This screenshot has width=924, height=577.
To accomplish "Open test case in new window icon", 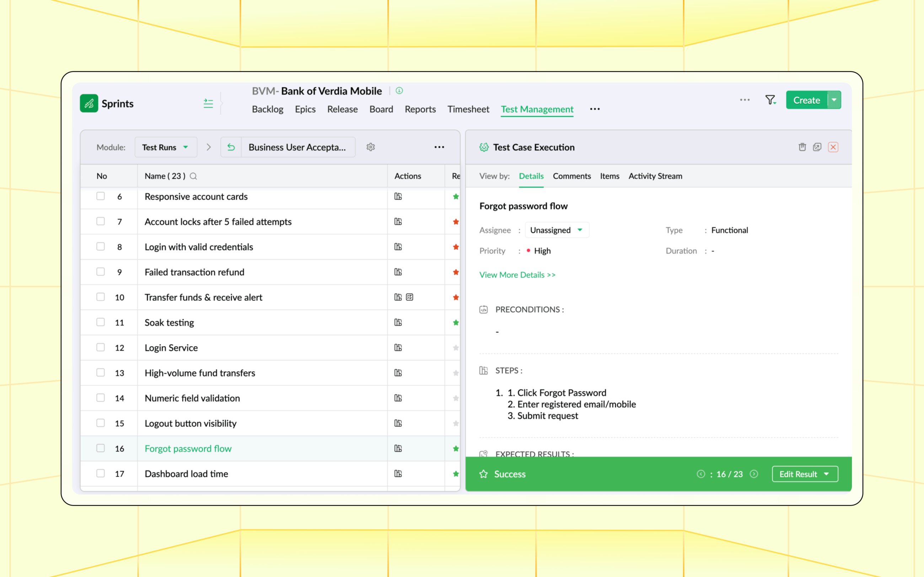I will [817, 147].
